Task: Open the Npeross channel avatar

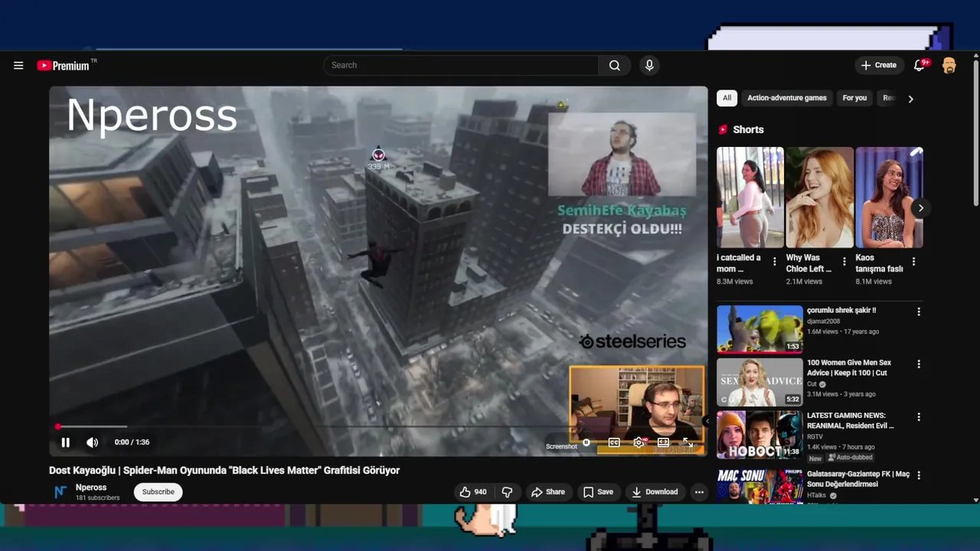Action: 60,492
